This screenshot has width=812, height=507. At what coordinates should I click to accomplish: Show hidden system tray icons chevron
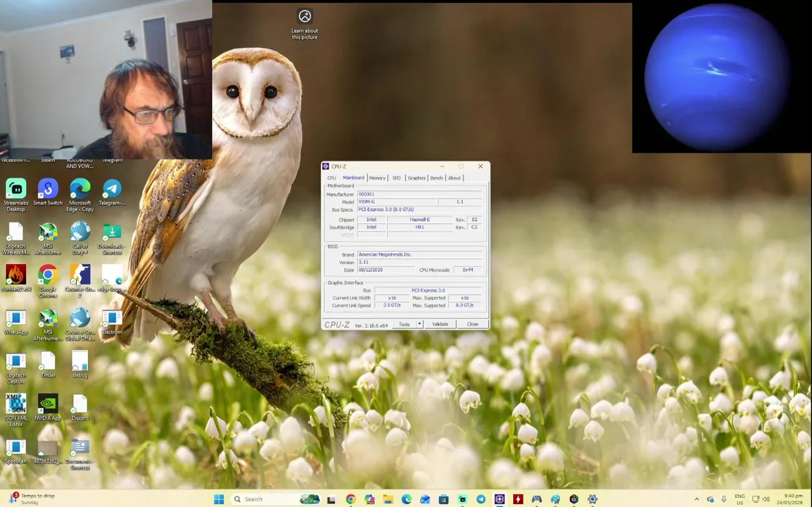pyautogui.click(x=697, y=499)
